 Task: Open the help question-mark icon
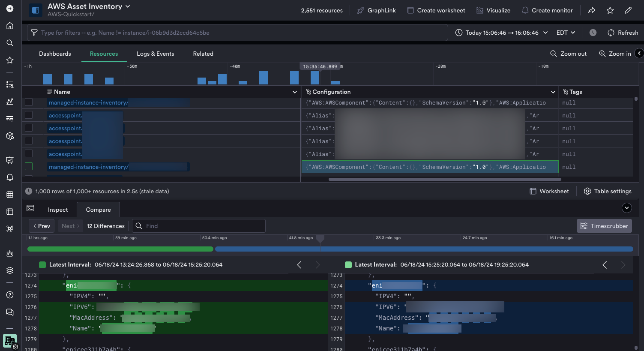[x=10, y=295]
